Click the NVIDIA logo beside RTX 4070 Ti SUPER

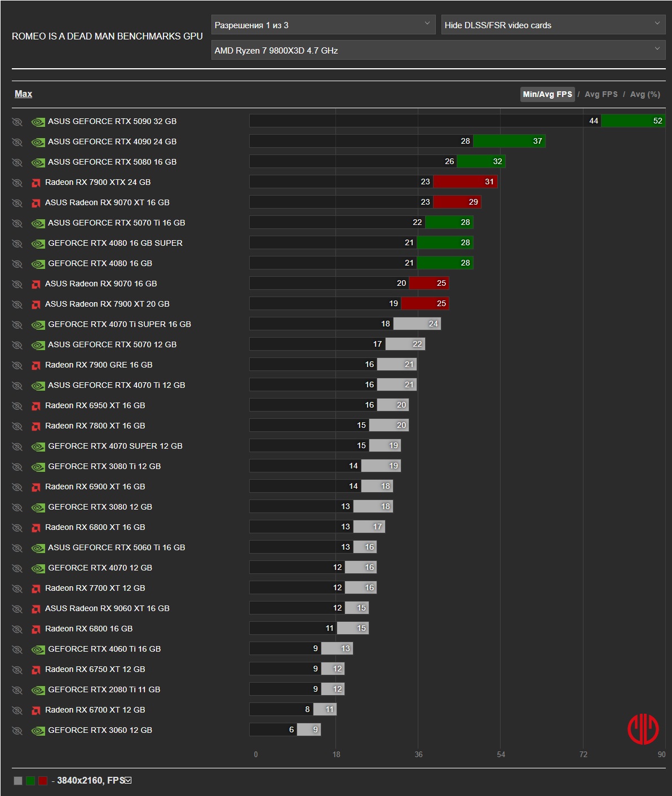(38, 325)
